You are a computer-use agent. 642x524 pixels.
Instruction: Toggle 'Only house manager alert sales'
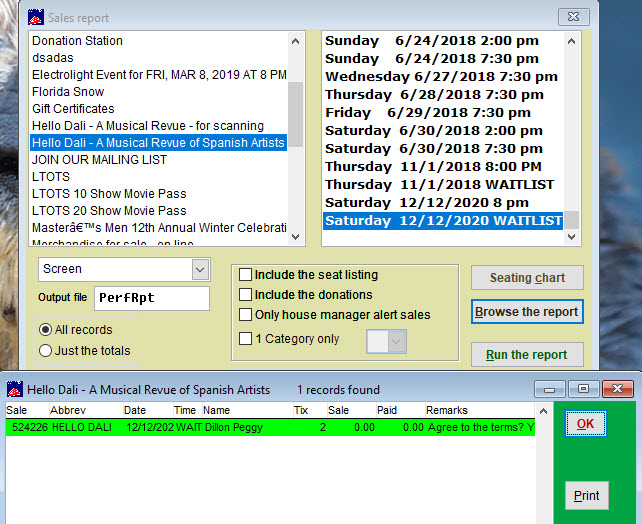246,315
